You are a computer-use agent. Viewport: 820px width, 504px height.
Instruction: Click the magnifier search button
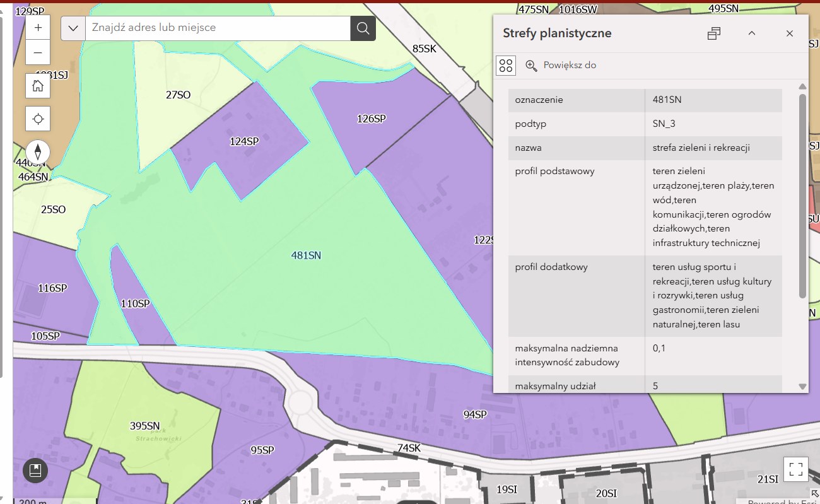tap(363, 28)
